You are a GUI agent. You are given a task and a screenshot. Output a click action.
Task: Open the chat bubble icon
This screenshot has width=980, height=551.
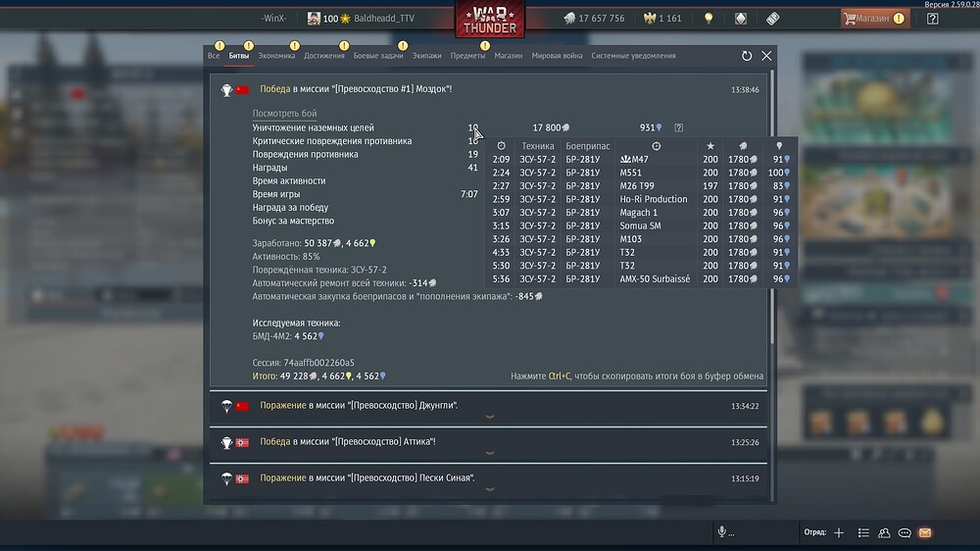(905, 533)
